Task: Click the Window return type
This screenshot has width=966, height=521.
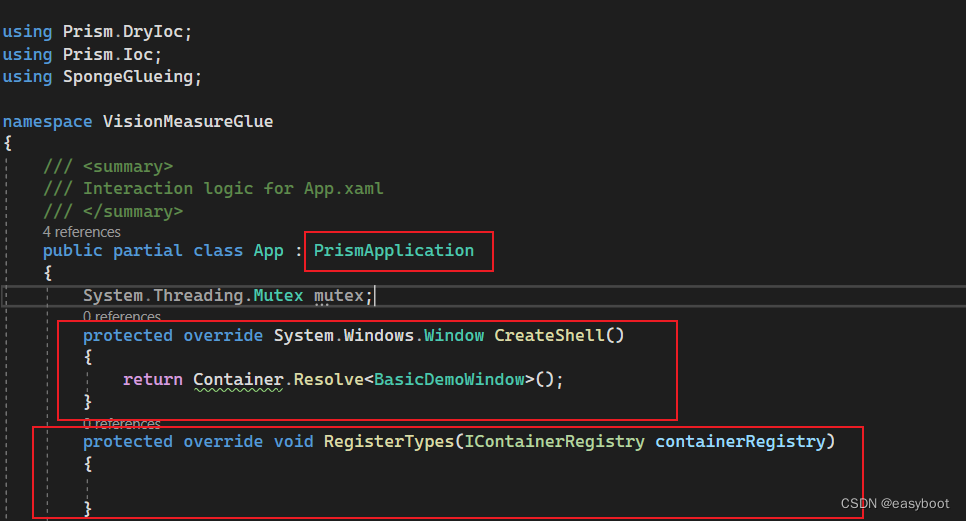Action: pyautogui.click(x=454, y=335)
